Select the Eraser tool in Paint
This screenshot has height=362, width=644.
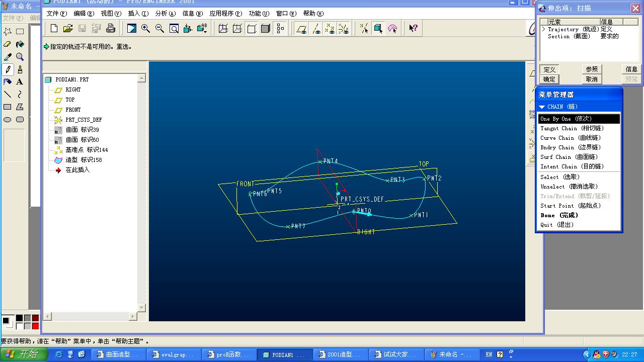pyautogui.click(x=8, y=44)
